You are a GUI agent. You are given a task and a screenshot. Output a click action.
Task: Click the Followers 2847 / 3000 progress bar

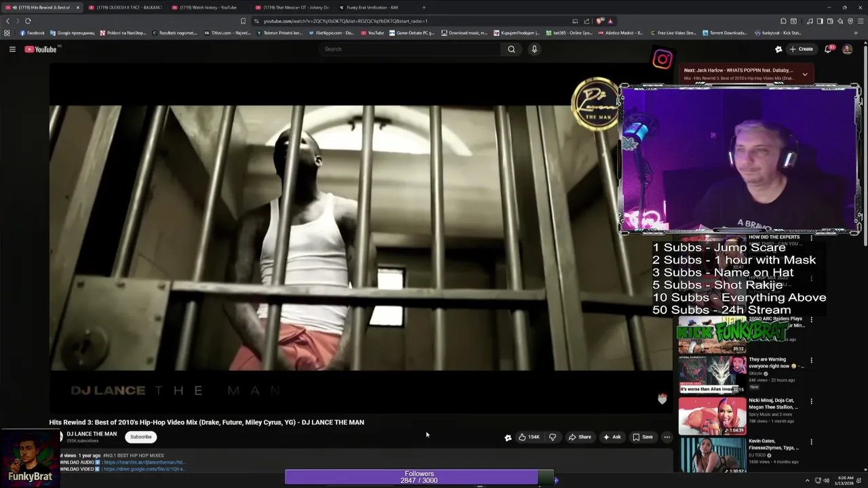click(x=419, y=477)
